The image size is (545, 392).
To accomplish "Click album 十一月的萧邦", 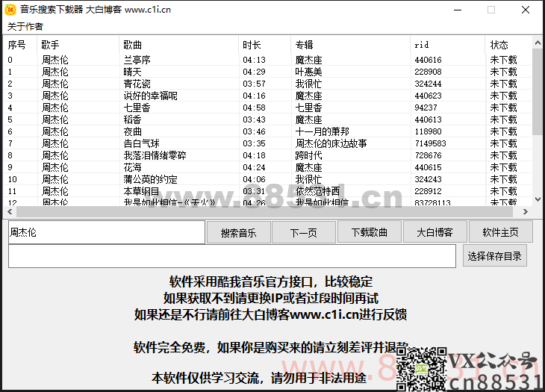I will pyautogui.click(x=323, y=131).
